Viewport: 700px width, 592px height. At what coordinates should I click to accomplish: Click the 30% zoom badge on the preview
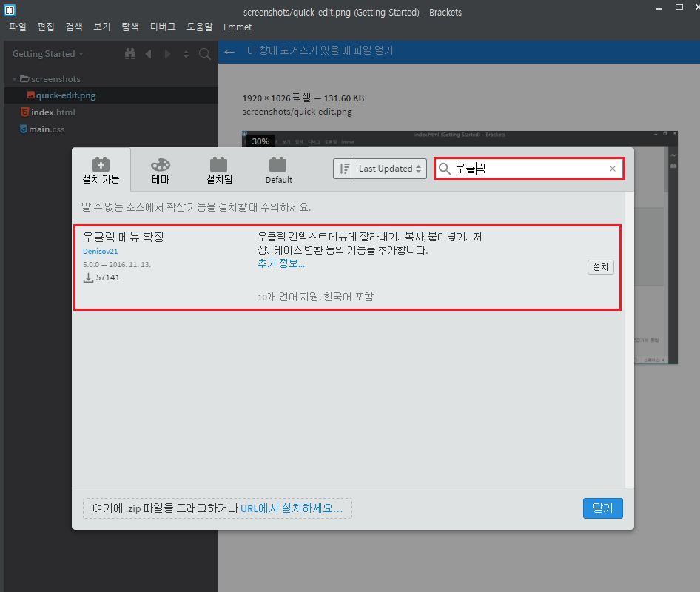click(x=260, y=141)
